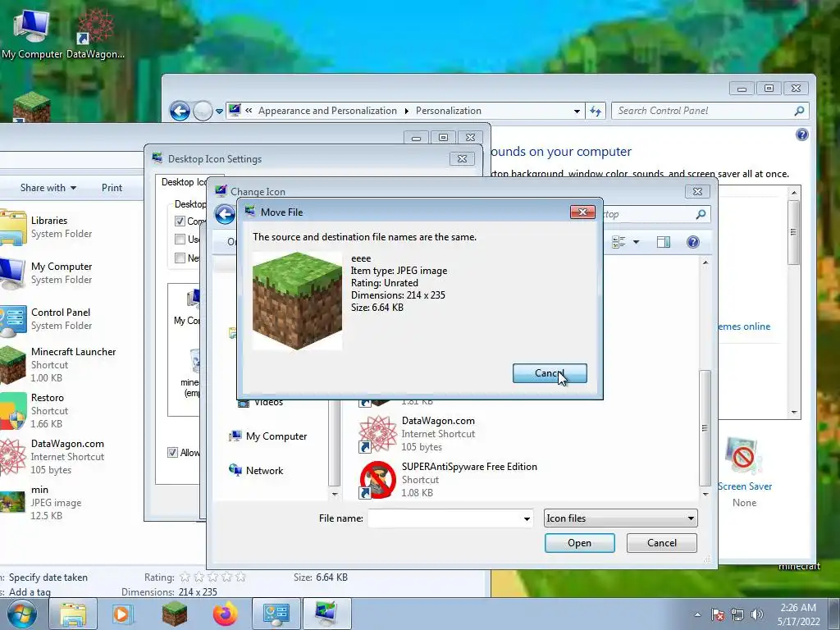
Task: Open the Icon files type dropdown
Action: point(620,518)
